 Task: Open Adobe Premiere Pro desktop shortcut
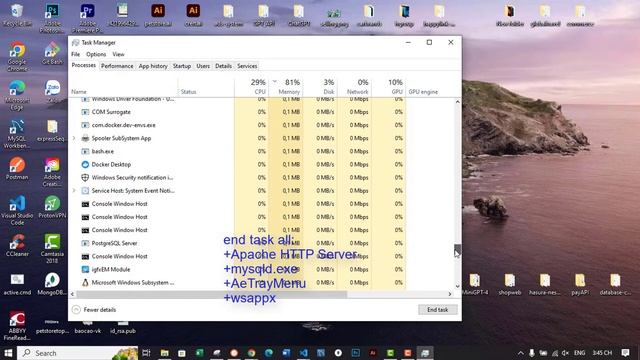(87, 18)
